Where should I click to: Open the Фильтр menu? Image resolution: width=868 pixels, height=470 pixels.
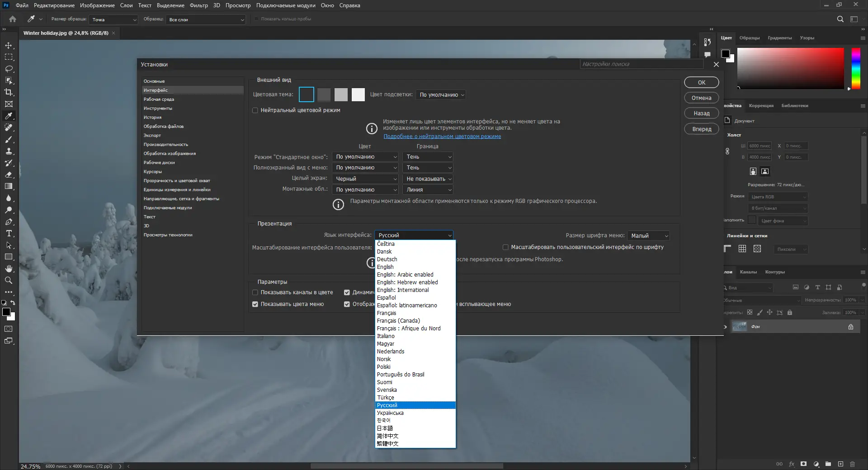(x=199, y=5)
